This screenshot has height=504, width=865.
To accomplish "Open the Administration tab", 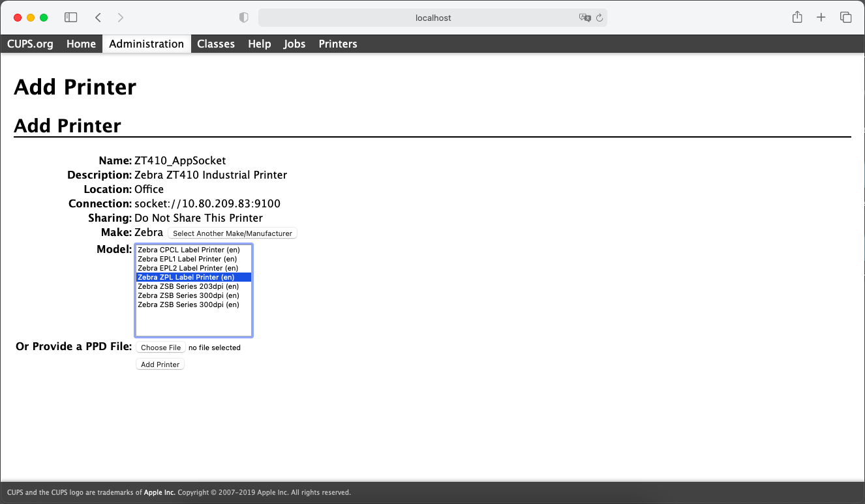I will point(146,44).
